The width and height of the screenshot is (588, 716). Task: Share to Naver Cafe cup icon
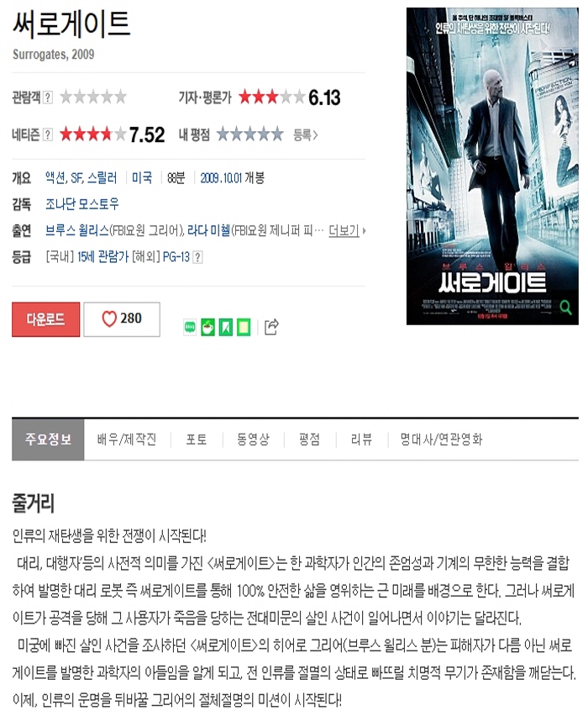(207, 327)
